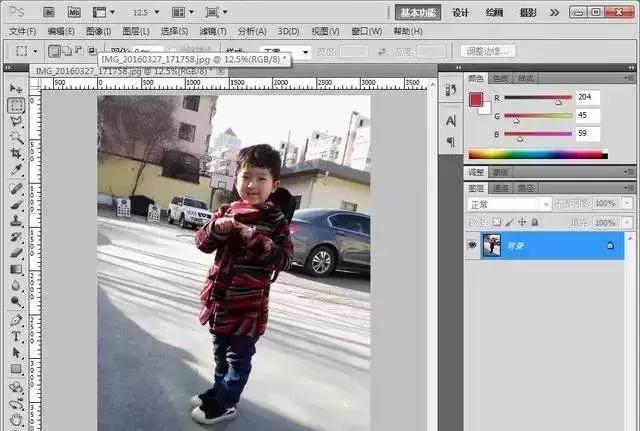The height and width of the screenshot is (431, 640).
Task: Select the Horizontal Type tool
Action: (x=16, y=336)
